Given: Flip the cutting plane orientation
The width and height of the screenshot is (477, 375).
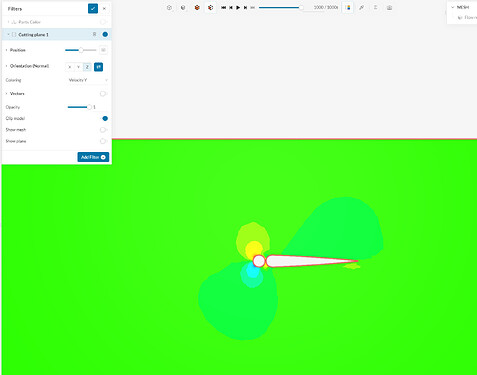Looking at the screenshot, I should (98, 67).
